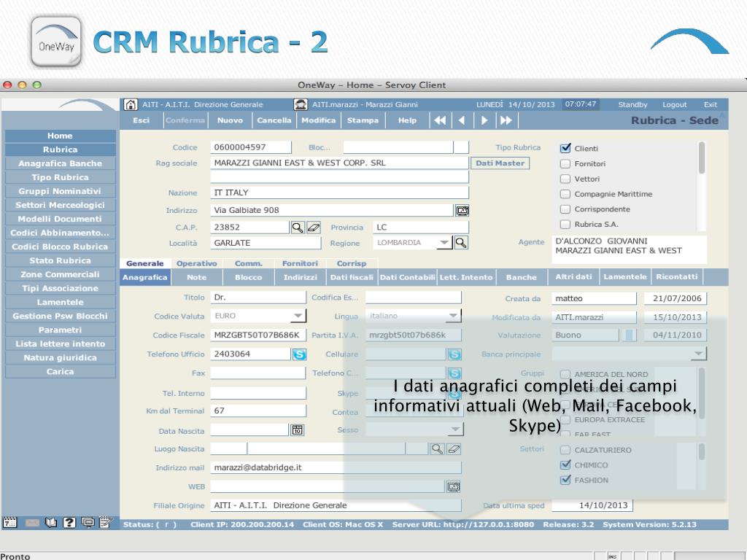
Task: Check the Fornitori checkbox
Action: 565,164
